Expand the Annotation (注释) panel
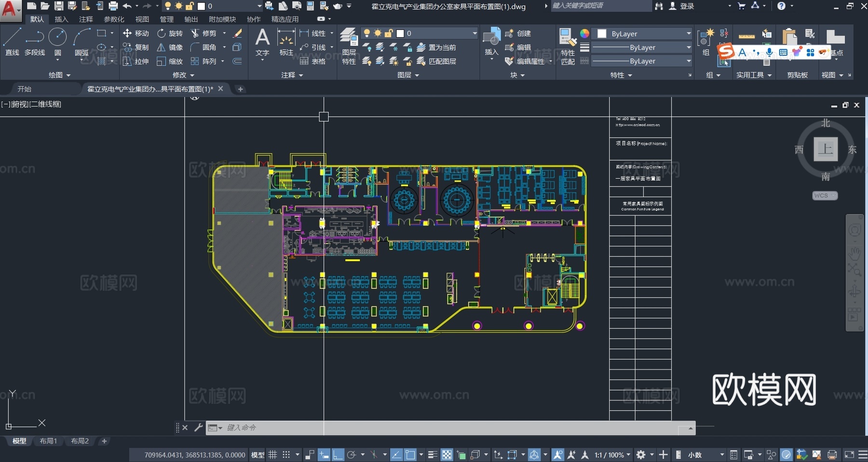 click(x=292, y=75)
